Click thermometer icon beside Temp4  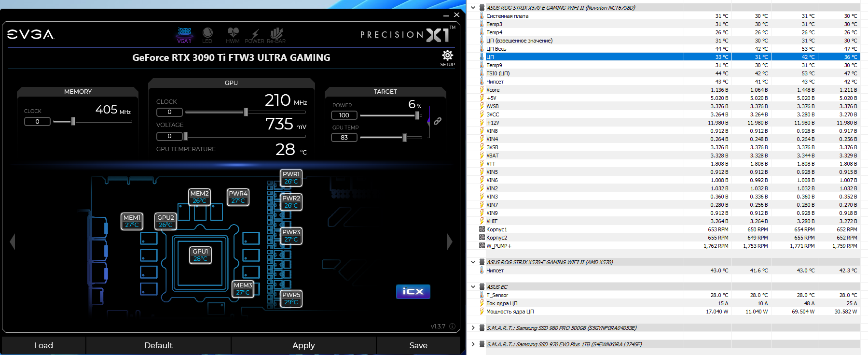tap(482, 32)
